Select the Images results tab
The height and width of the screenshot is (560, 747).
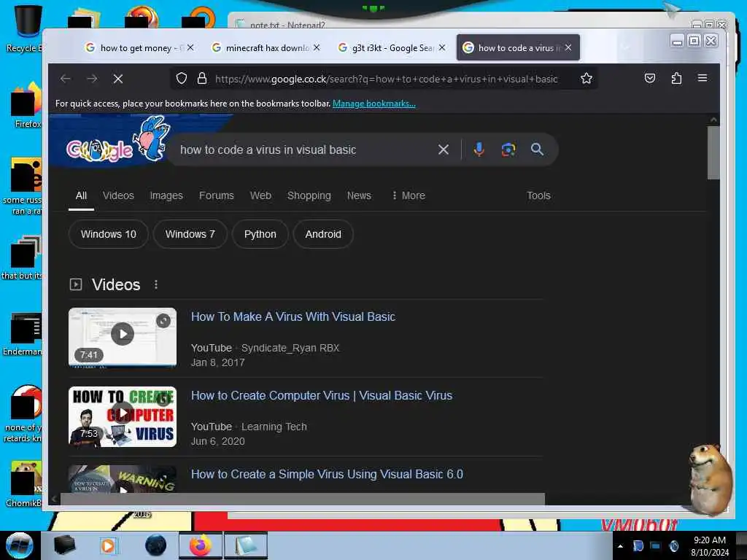[x=166, y=195]
